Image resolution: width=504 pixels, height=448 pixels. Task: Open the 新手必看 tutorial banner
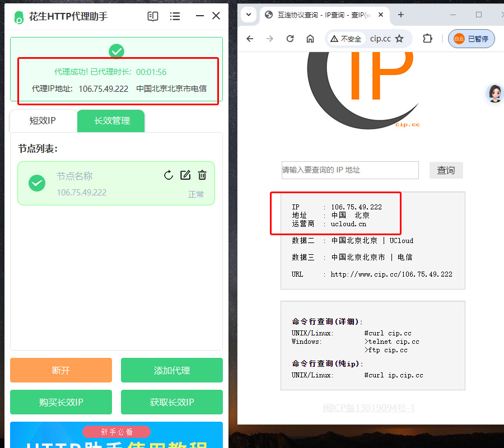click(x=116, y=435)
